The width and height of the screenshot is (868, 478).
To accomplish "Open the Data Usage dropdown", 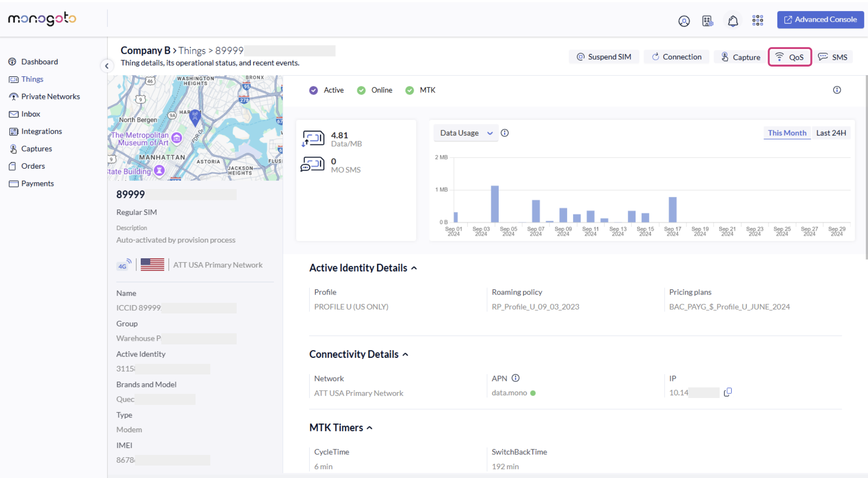I will [x=465, y=133].
